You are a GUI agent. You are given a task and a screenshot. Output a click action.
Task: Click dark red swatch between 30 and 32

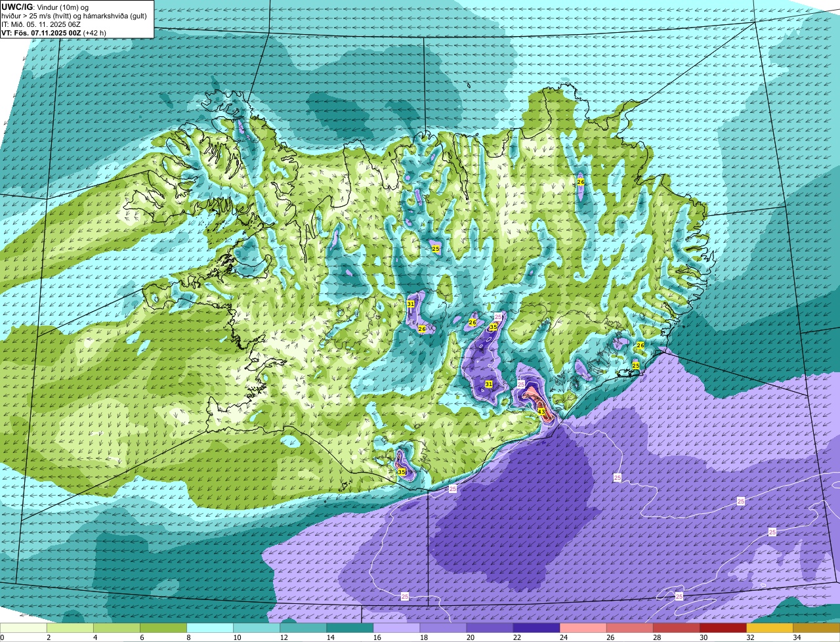point(723,628)
